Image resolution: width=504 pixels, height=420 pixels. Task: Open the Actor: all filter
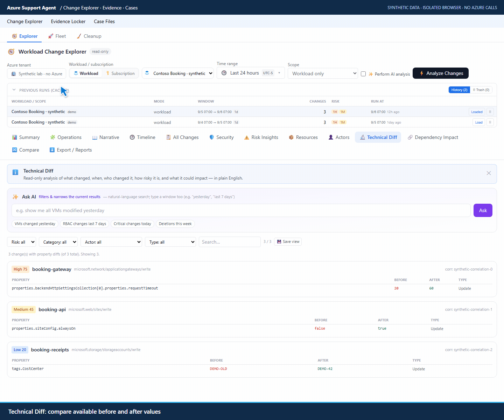click(111, 242)
